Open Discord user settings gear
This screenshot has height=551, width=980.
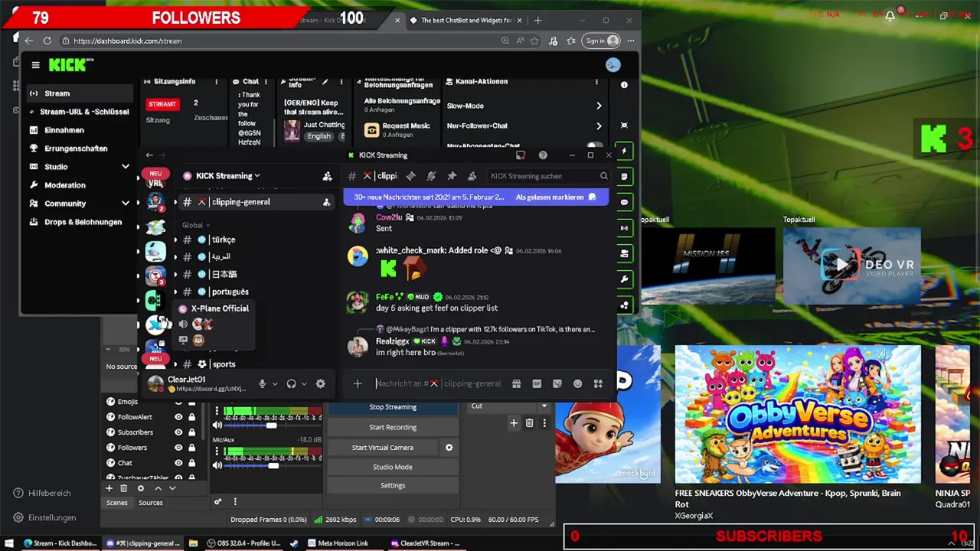point(320,384)
